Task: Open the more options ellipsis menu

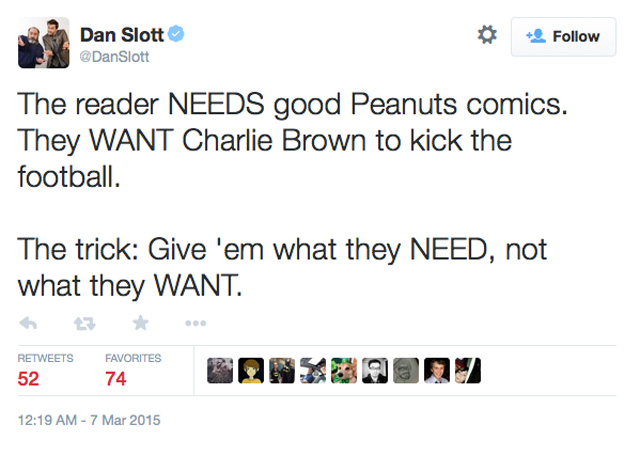Action: point(196,323)
